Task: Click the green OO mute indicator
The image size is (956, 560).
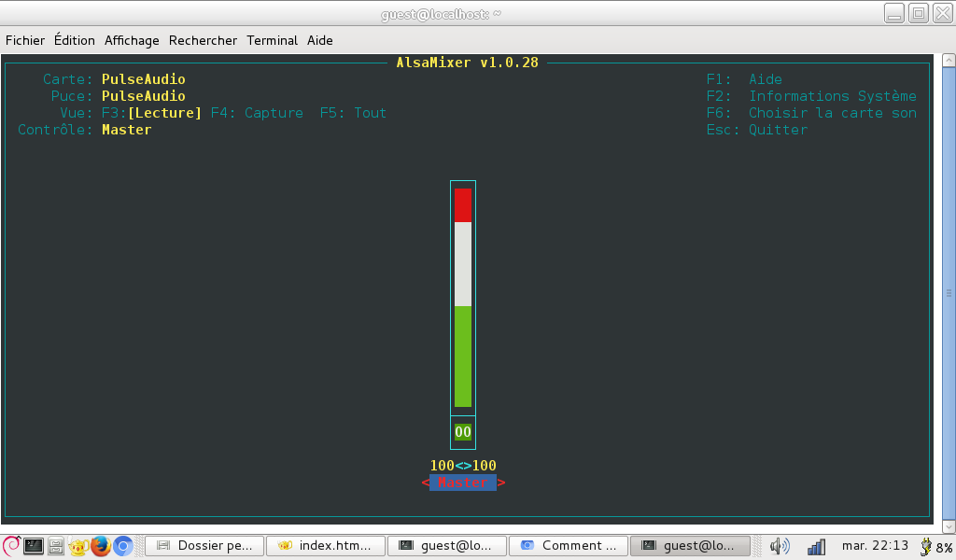Action: pos(463,432)
